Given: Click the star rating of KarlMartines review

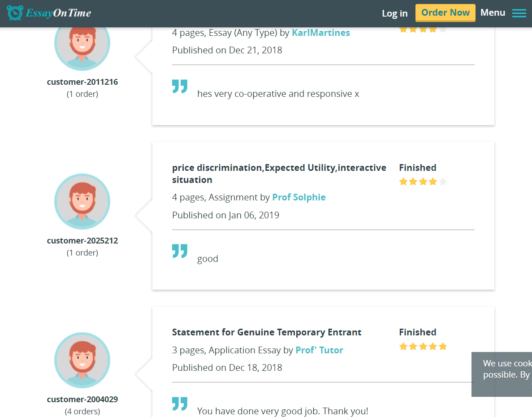Looking at the screenshot, I should coord(423,30).
